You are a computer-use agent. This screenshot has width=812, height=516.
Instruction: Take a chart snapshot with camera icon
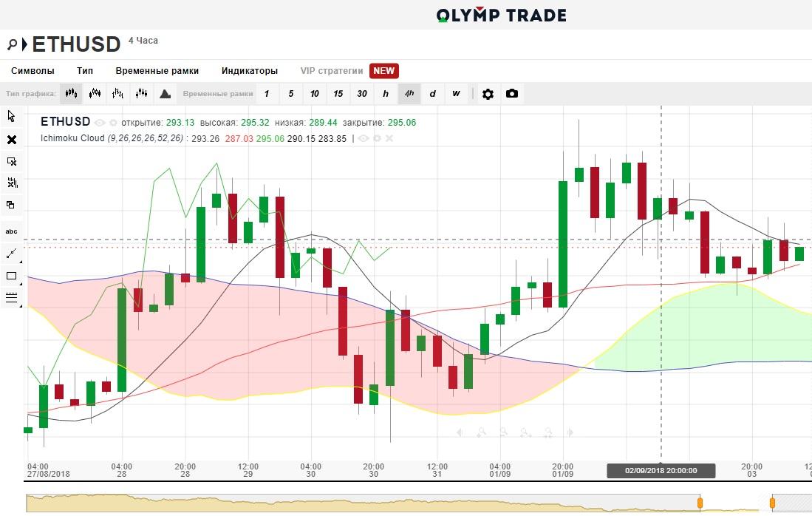[x=511, y=94]
